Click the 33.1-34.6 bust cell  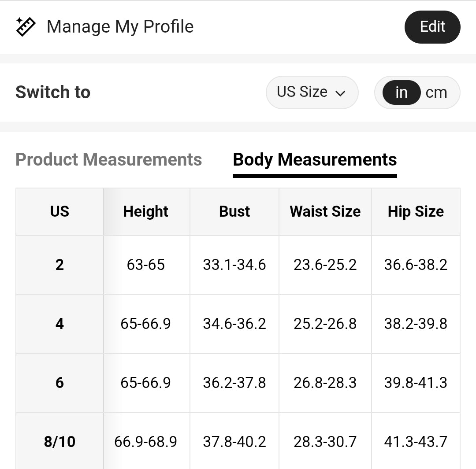pyautogui.click(x=234, y=265)
